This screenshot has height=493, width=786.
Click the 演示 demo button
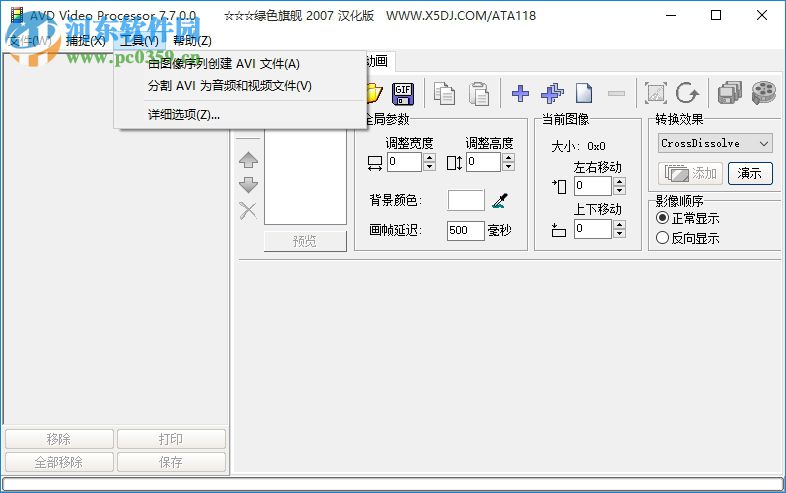tap(750, 174)
